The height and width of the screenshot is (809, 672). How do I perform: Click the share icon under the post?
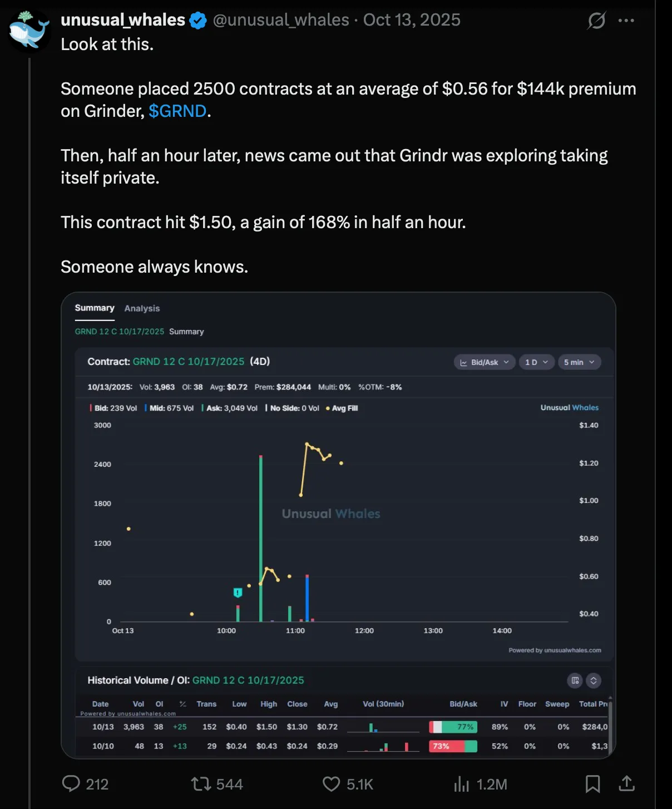coord(626,783)
